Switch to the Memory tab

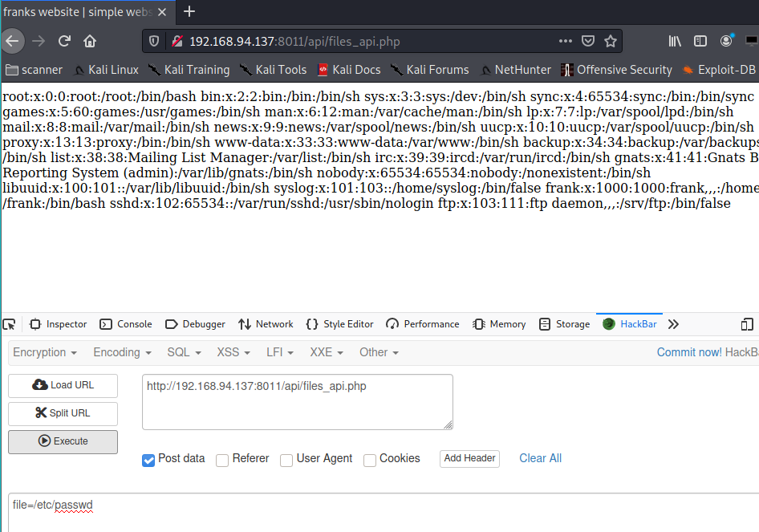499,324
